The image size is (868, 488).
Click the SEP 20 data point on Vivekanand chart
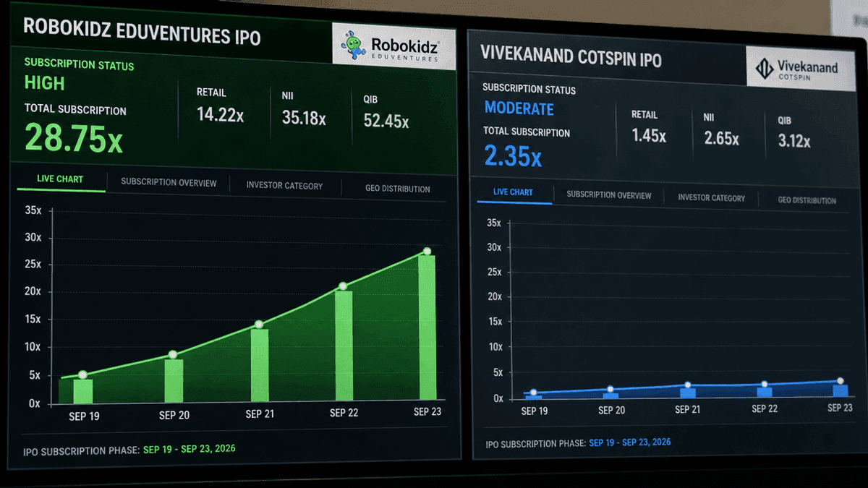tap(610, 390)
